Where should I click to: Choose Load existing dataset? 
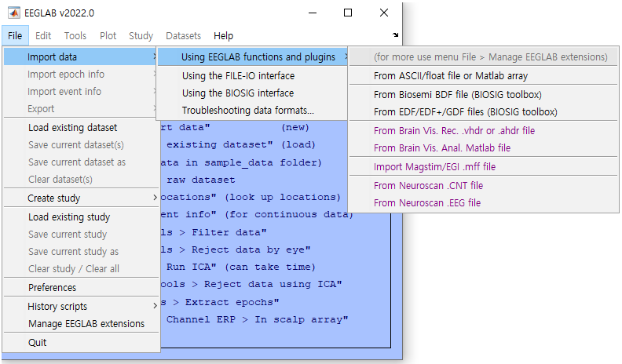81,128
